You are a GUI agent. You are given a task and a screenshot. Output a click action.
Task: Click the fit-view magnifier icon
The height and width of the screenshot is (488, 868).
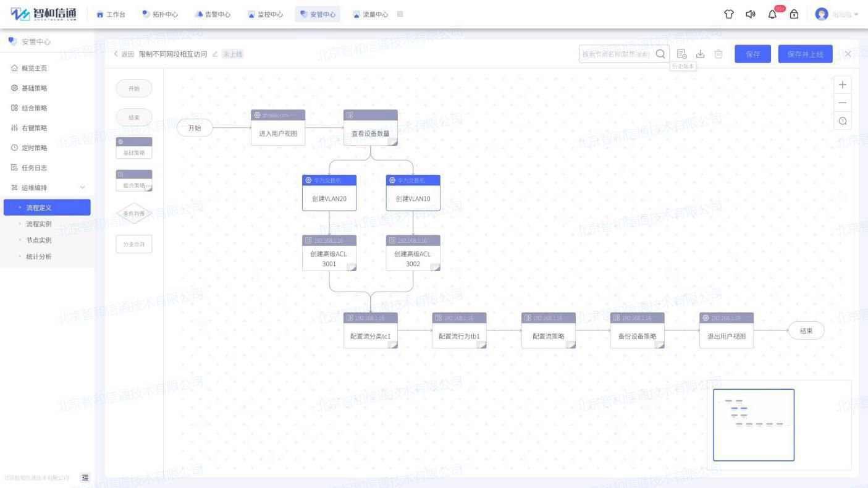[843, 121]
